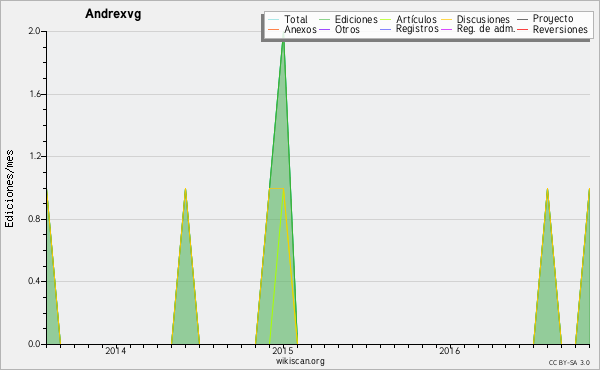Screen dimensions: 600x370
Task: Click the CC BY-SA 3.0 license text
Action: pos(569,363)
